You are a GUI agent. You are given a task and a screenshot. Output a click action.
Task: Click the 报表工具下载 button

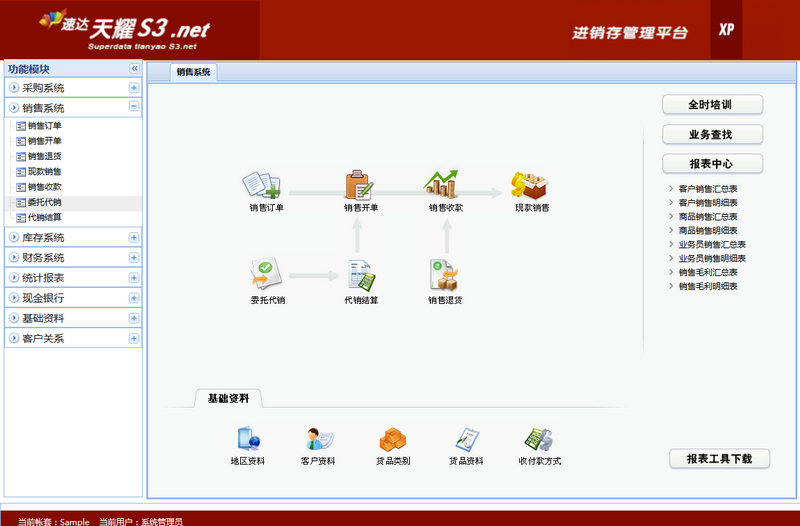(719, 459)
